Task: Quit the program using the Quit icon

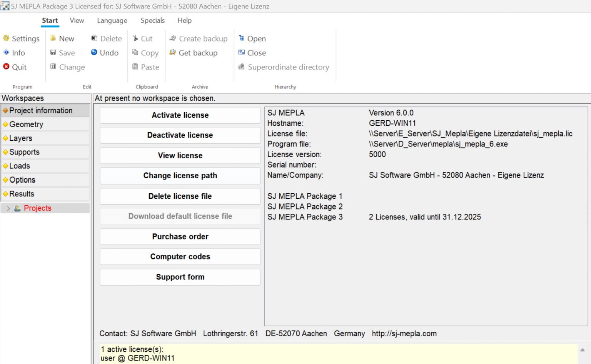Action: [x=6, y=66]
